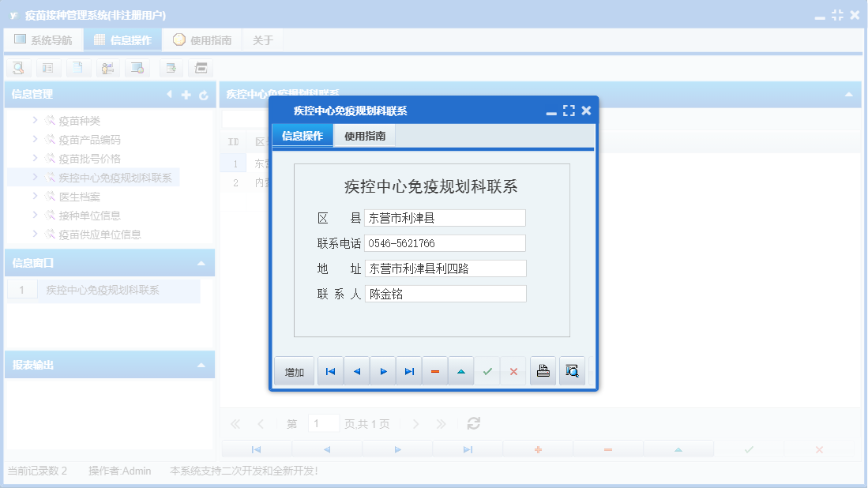
Task: Refresh the record list with the circular arrows icon
Action: (x=472, y=423)
